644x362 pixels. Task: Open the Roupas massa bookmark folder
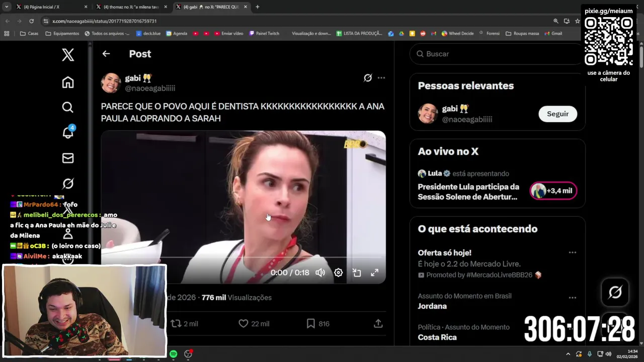(x=522, y=34)
